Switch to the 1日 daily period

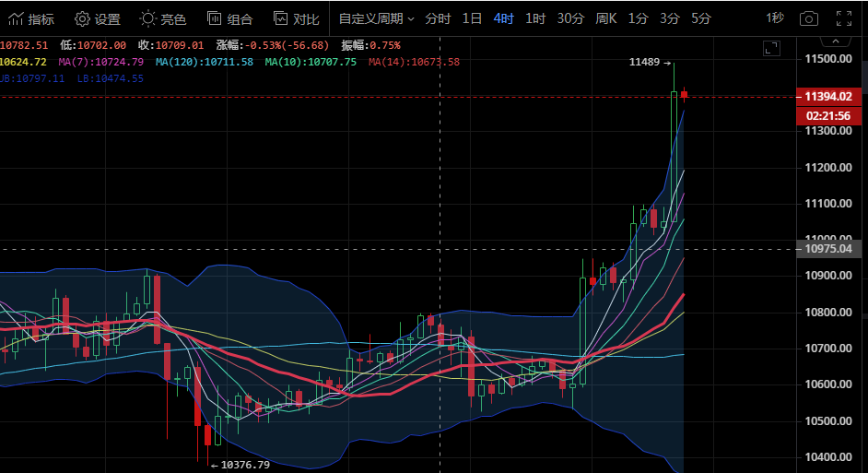pyautogui.click(x=472, y=18)
